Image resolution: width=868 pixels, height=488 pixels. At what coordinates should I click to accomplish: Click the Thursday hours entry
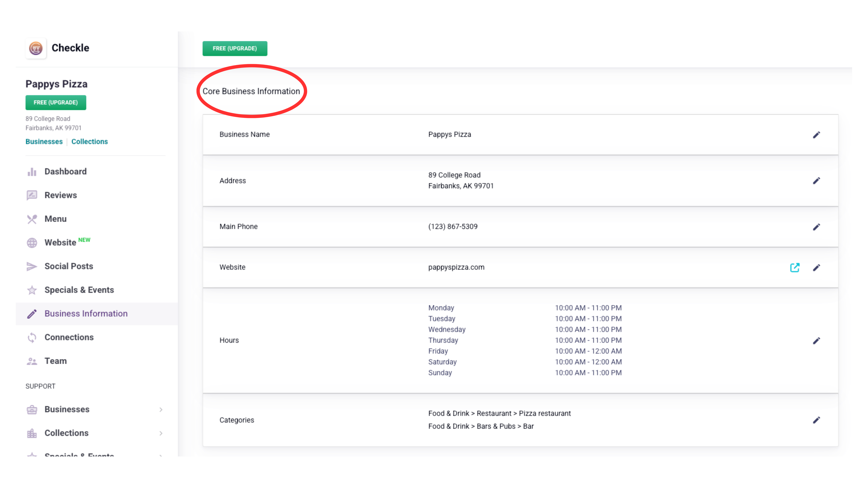click(525, 341)
